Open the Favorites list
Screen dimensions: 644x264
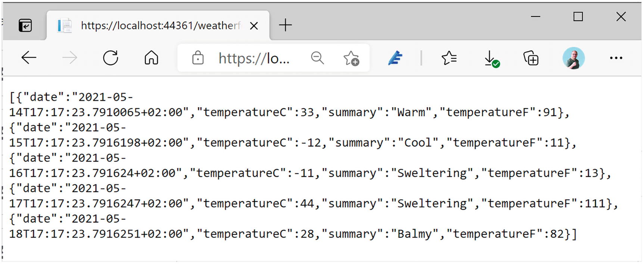click(x=449, y=58)
